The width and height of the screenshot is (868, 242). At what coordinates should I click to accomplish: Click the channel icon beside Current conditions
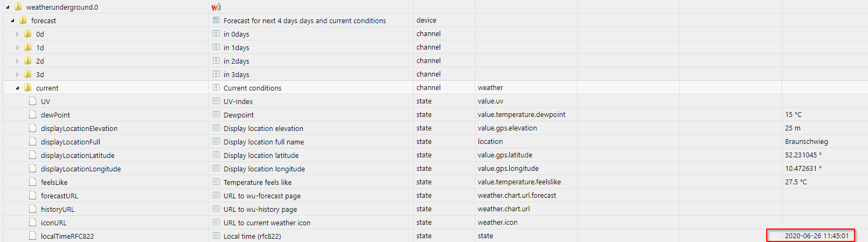[x=216, y=88]
